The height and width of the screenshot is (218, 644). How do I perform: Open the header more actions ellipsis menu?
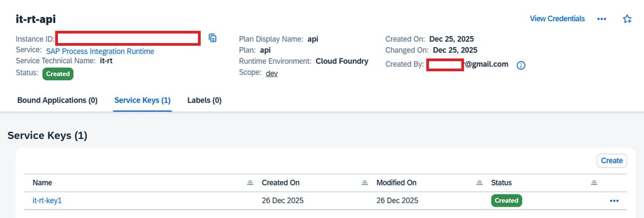coord(602,19)
